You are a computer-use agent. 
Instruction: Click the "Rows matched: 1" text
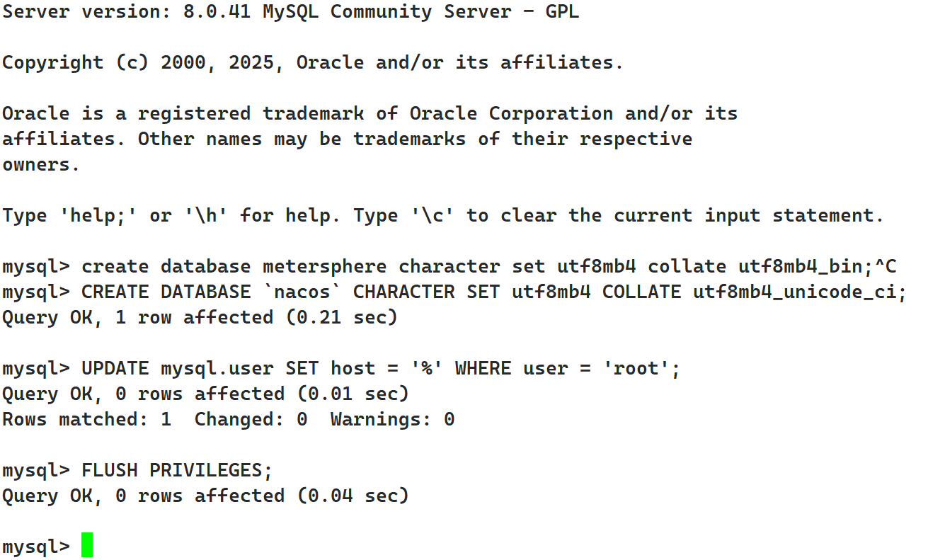pyautogui.click(x=86, y=419)
